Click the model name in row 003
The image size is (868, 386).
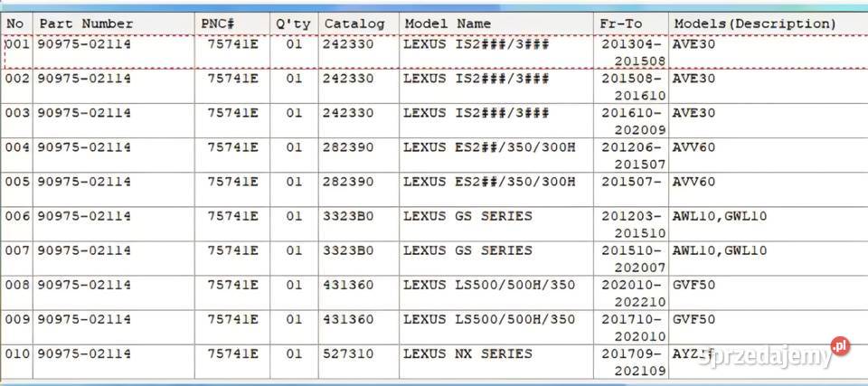(x=476, y=113)
